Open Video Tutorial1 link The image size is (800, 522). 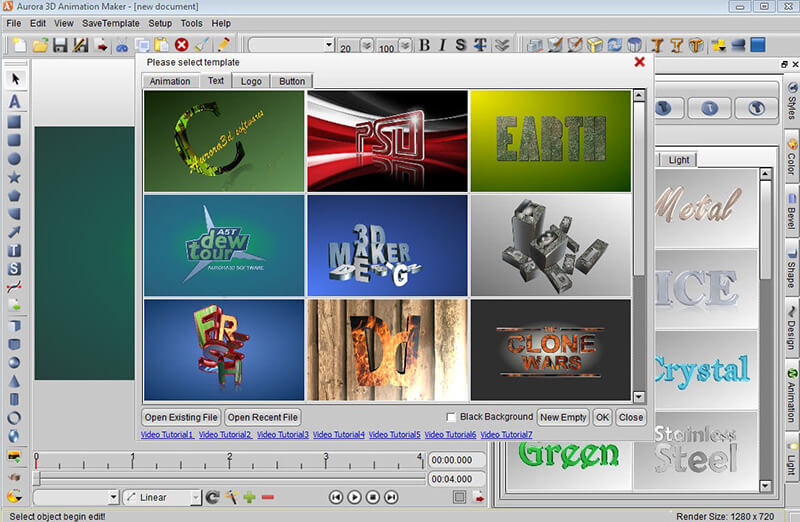click(x=167, y=435)
